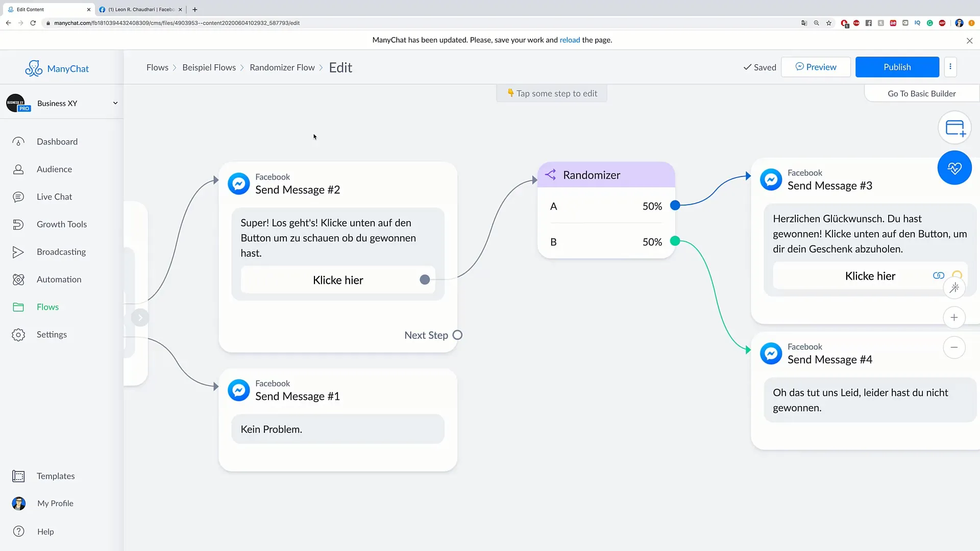This screenshot has height=551, width=980.
Task: Expand breadcrumb Beispiel Flows menu
Action: (x=209, y=67)
